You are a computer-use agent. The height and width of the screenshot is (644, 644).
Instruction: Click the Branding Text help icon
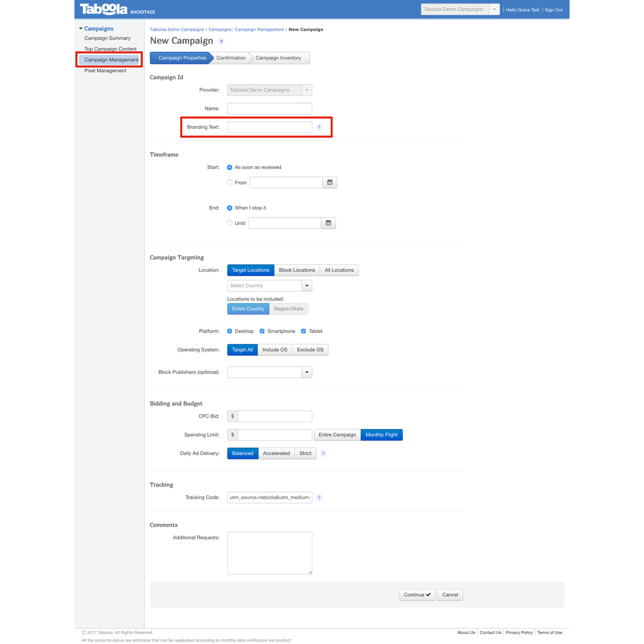319,127
